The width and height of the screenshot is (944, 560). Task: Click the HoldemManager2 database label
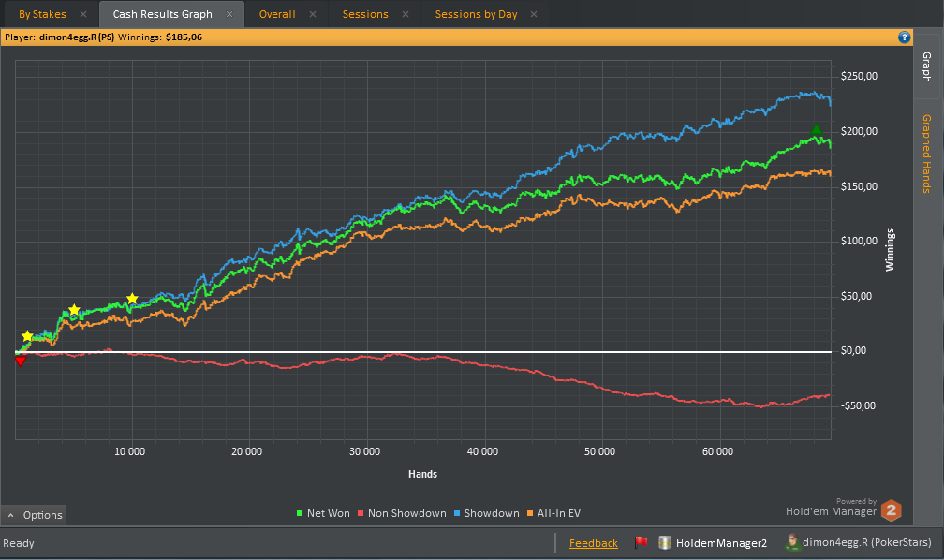[x=721, y=543]
